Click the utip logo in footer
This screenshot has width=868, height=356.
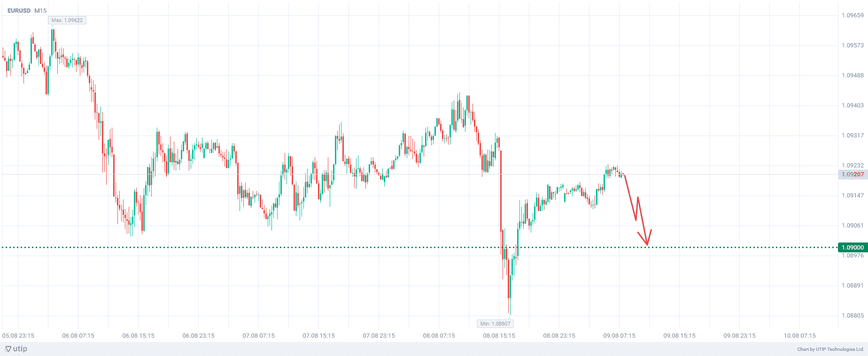[16, 349]
